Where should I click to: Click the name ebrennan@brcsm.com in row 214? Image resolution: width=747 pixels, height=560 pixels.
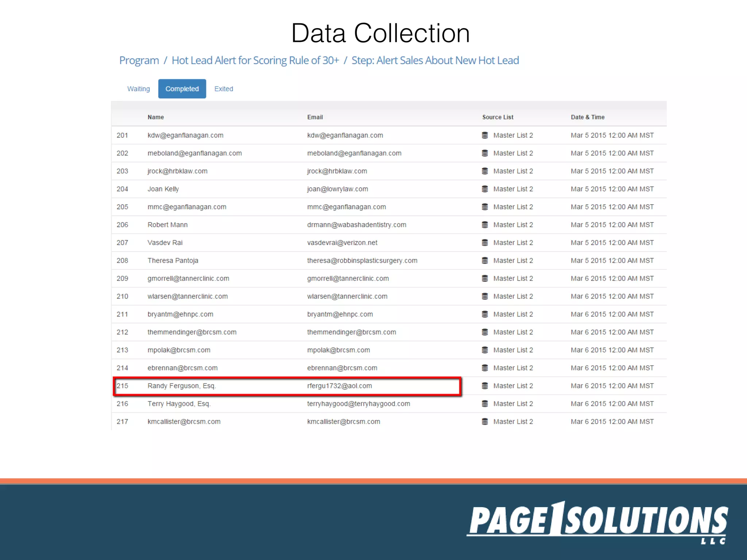coord(182,367)
